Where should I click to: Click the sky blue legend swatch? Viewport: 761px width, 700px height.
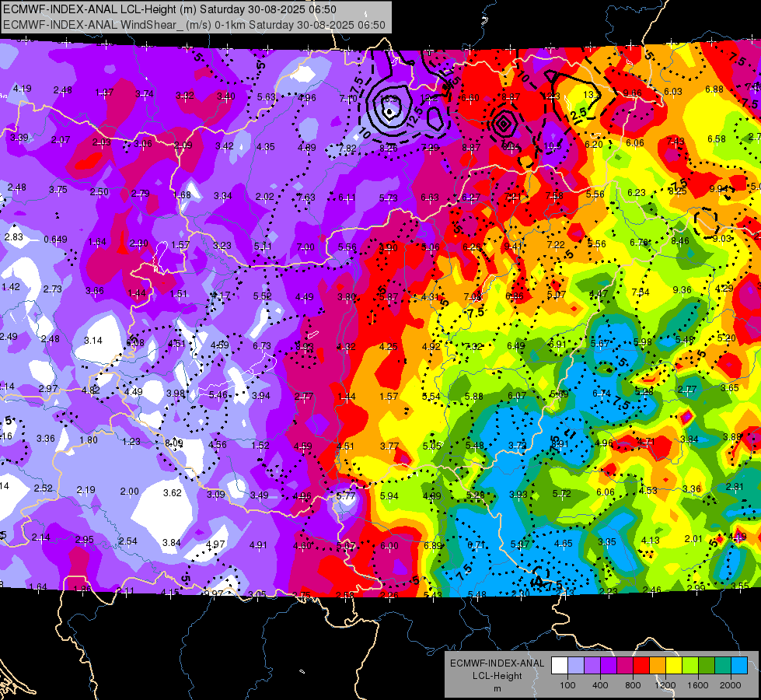[x=739, y=666]
